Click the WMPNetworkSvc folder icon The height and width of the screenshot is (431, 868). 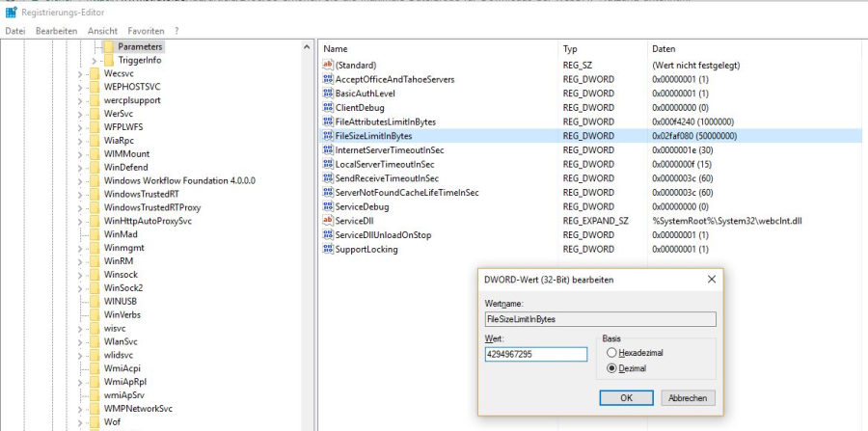[x=95, y=409]
